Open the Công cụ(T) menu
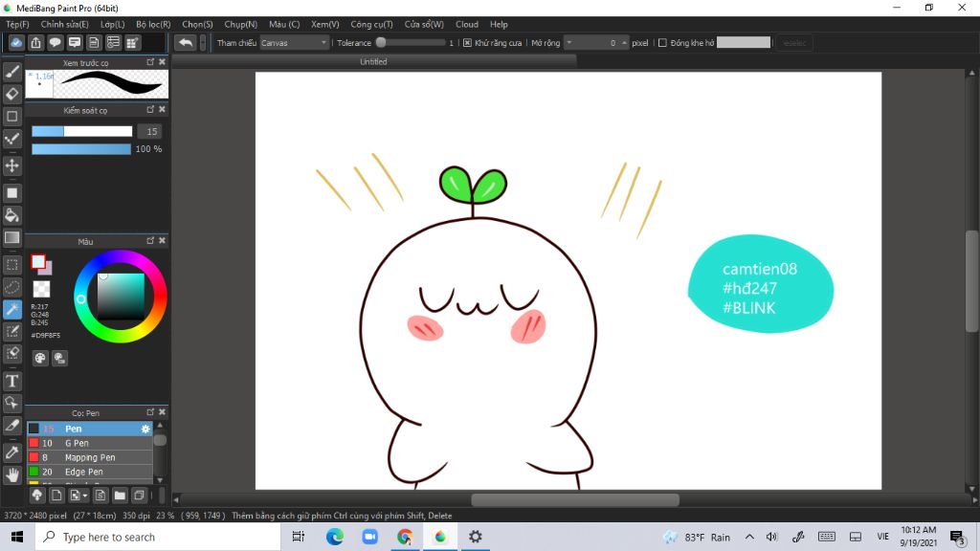This screenshot has width=980, height=551. pos(372,24)
